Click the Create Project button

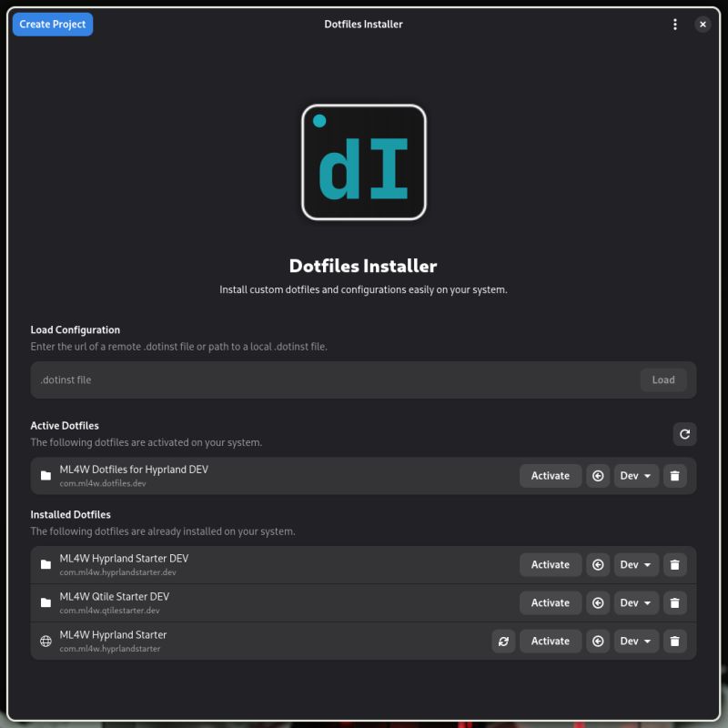[52, 24]
